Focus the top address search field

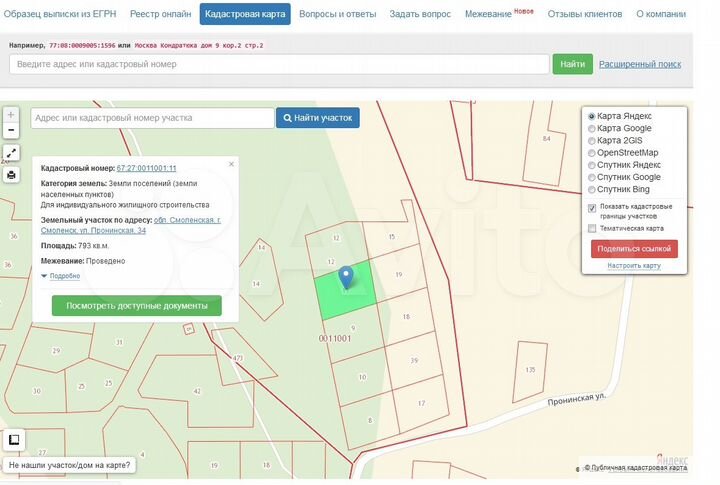click(279, 64)
